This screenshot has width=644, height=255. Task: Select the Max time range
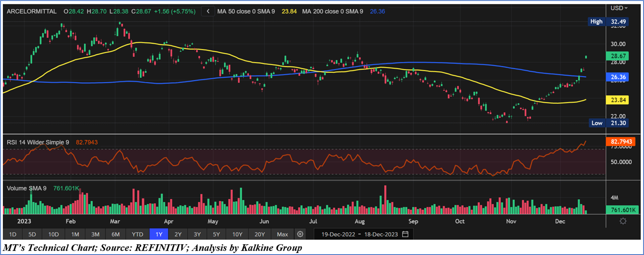(x=282, y=234)
